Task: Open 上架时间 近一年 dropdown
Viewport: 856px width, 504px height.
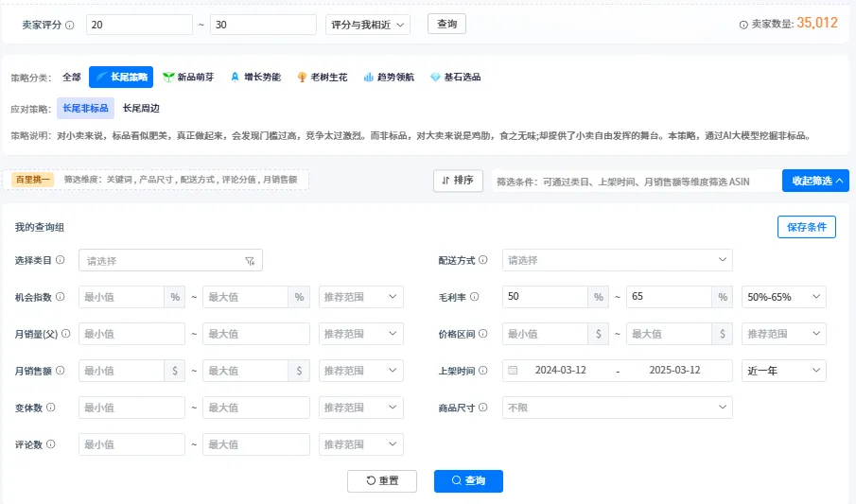Action: 784,371
